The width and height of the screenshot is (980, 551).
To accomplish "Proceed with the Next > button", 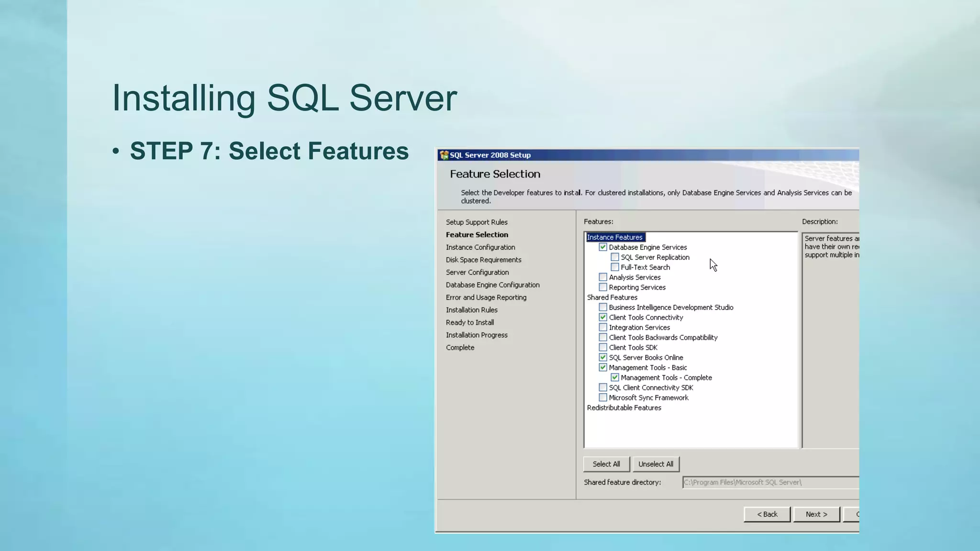I will 816,515.
